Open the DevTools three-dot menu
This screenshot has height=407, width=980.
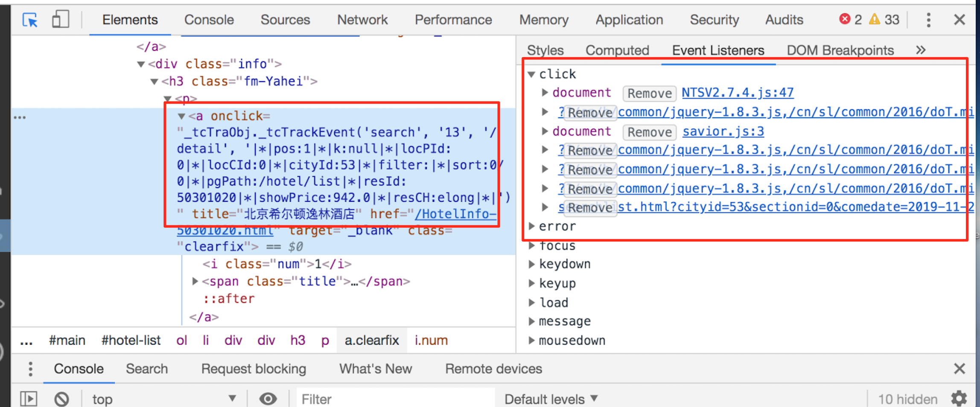[x=929, y=19]
